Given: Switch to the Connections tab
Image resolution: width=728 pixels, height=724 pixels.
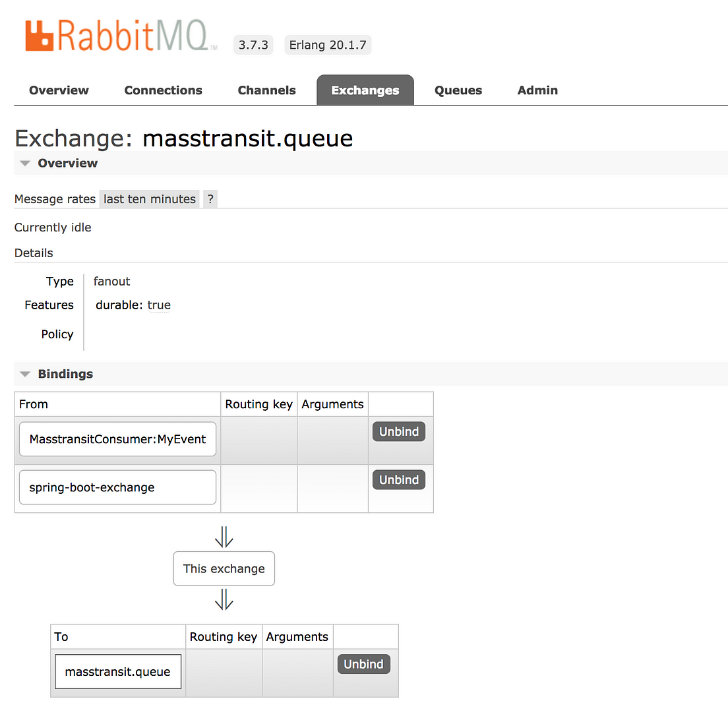Looking at the screenshot, I should coord(163,90).
